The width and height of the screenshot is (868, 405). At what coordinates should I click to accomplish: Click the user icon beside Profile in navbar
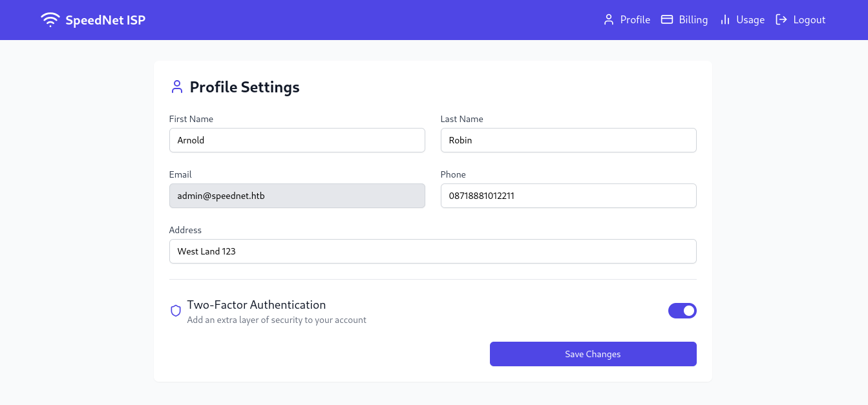tap(608, 20)
